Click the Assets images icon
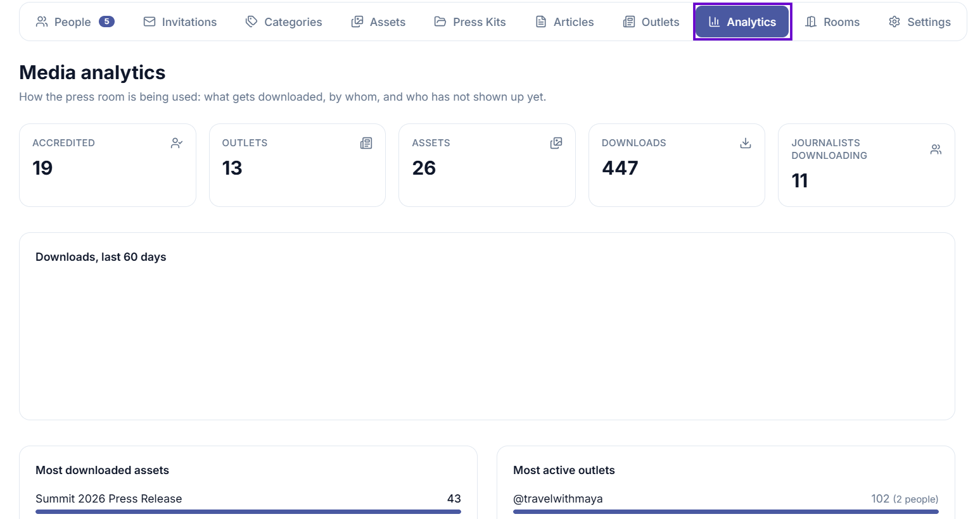 (x=357, y=22)
